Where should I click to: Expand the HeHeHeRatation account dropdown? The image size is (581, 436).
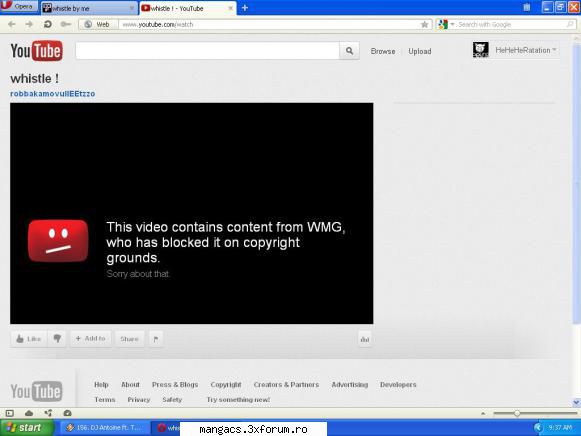[526, 50]
